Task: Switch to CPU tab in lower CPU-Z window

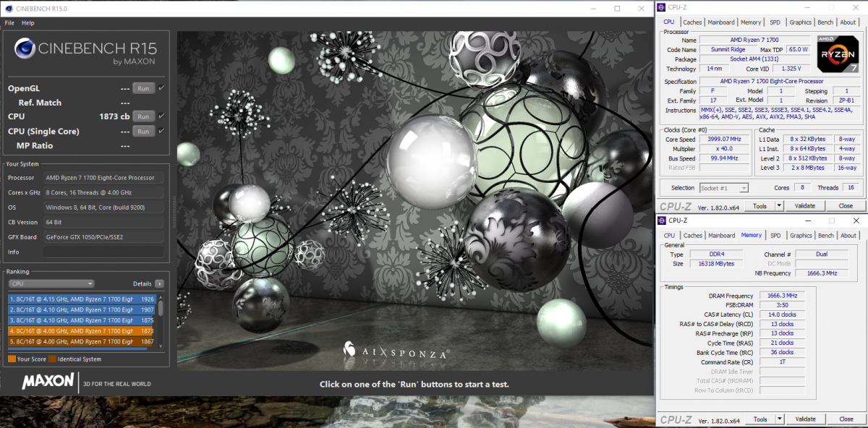Action: pyautogui.click(x=669, y=235)
